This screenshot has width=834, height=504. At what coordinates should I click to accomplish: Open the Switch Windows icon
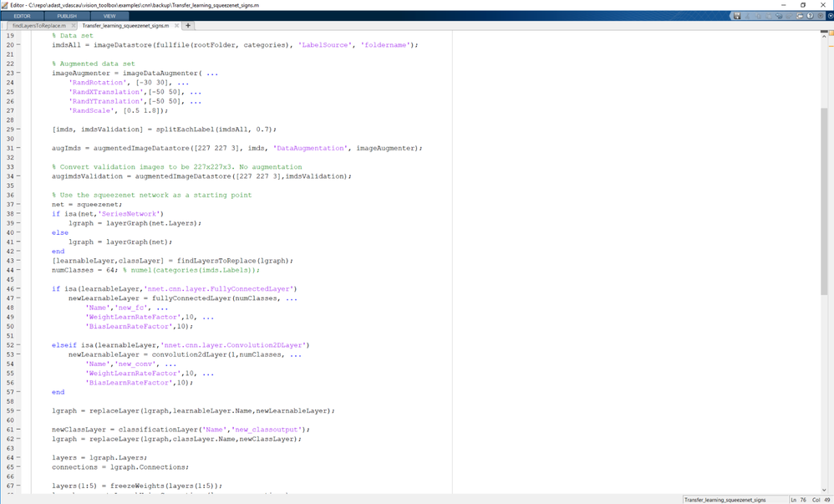[x=800, y=16]
